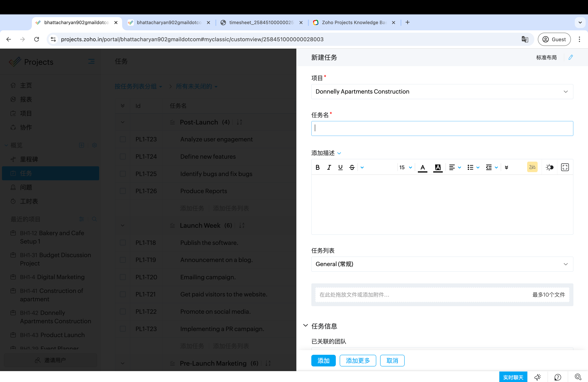The height and width of the screenshot is (382, 588).
Task: Click into the task name input field
Action: (x=442, y=128)
